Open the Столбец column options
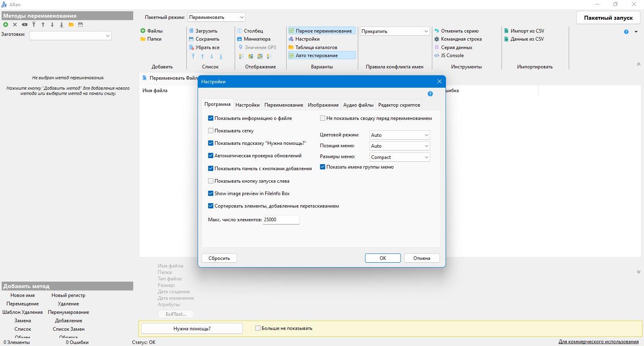 click(x=250, y=31)
